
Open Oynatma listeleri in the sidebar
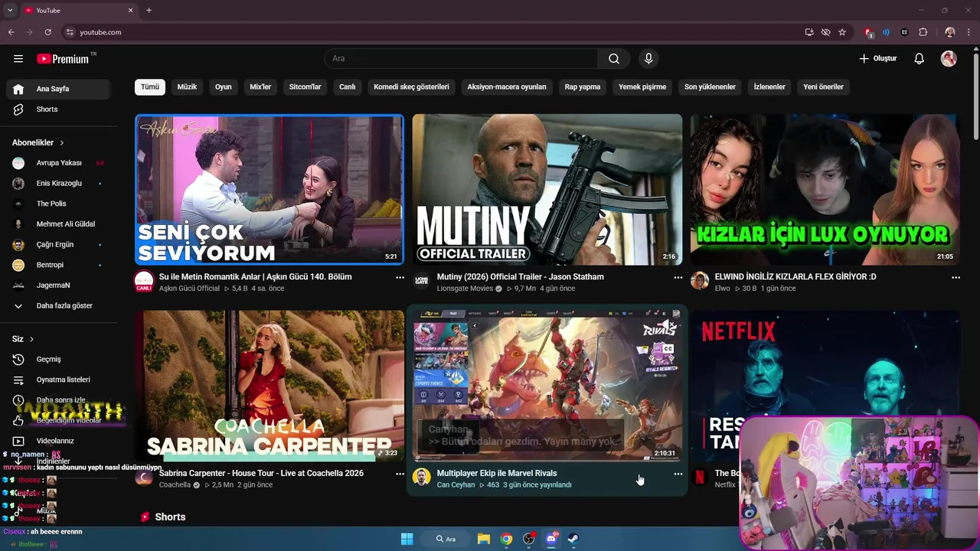(x=58, y=380)
